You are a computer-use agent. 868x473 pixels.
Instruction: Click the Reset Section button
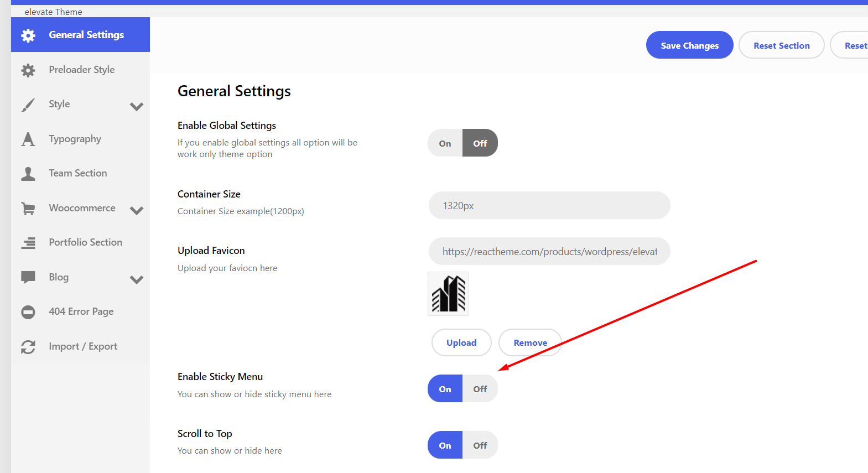pyautogui.click(x=781, y=45)
